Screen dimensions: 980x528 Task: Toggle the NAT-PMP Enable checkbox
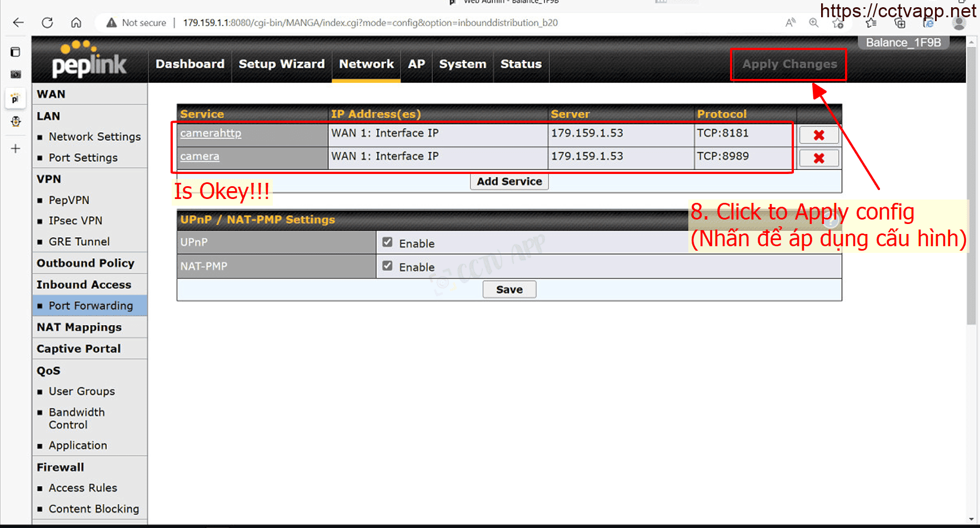click(x=387, y=266)
